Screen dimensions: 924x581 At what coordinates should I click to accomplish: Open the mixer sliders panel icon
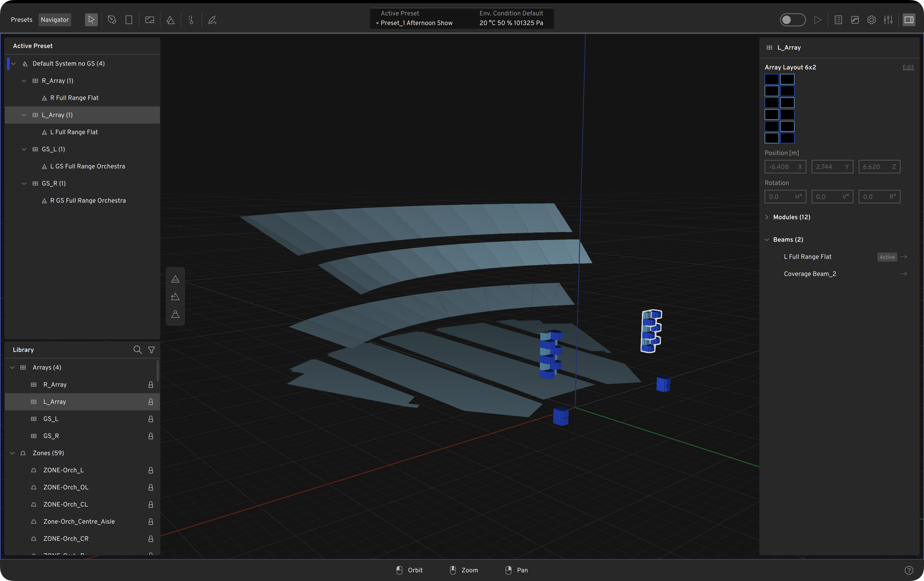[x=888, y=20]
